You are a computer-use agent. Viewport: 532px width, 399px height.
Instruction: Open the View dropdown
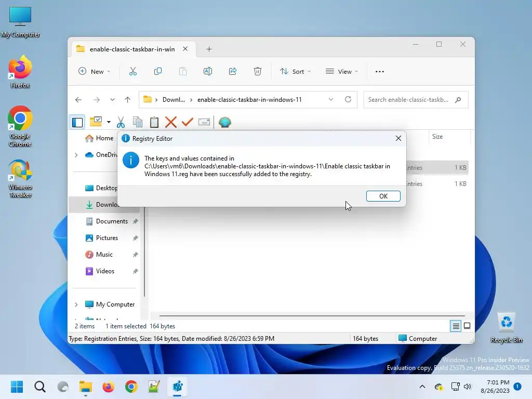pos(342,72)
